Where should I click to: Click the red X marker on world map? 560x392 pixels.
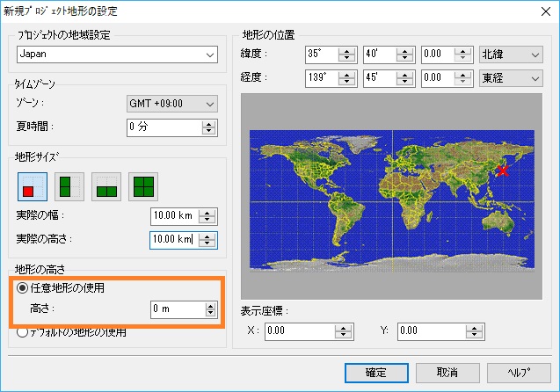(503, 170)
